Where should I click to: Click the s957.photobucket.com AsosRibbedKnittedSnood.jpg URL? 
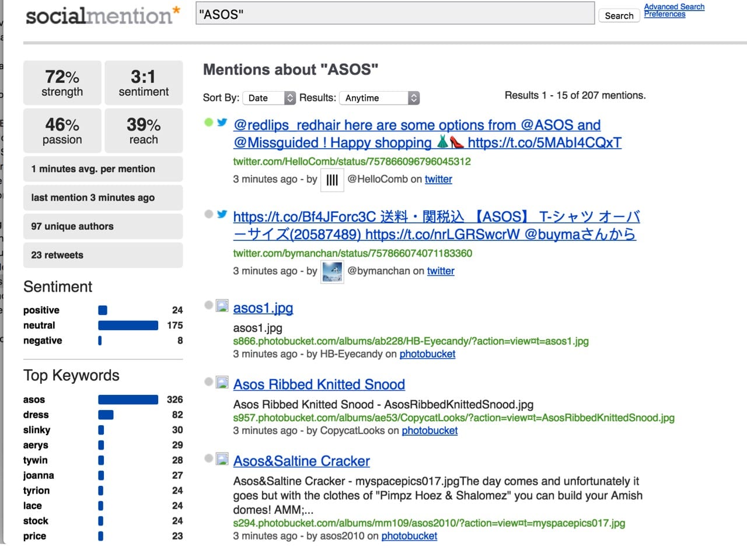pyautogui.click(x=454, y=418)
